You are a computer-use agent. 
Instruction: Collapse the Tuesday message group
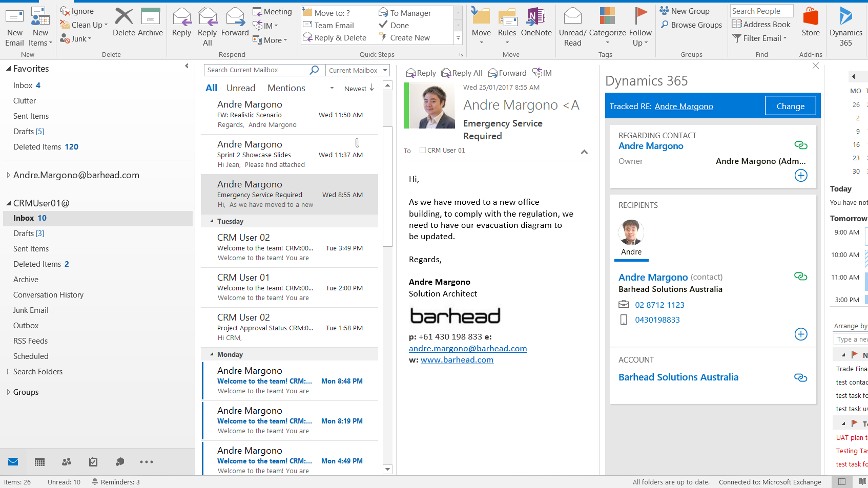(x=212, y=221)
